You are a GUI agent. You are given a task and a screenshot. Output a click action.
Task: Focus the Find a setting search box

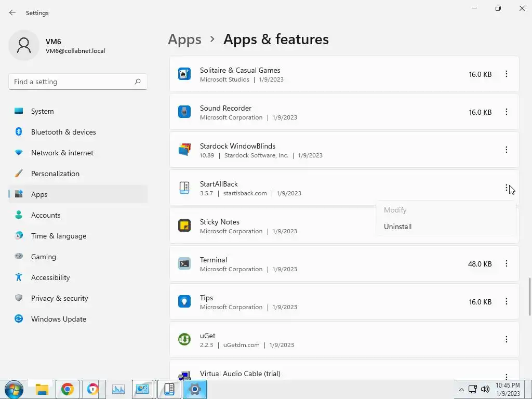(x=78, y=82)
